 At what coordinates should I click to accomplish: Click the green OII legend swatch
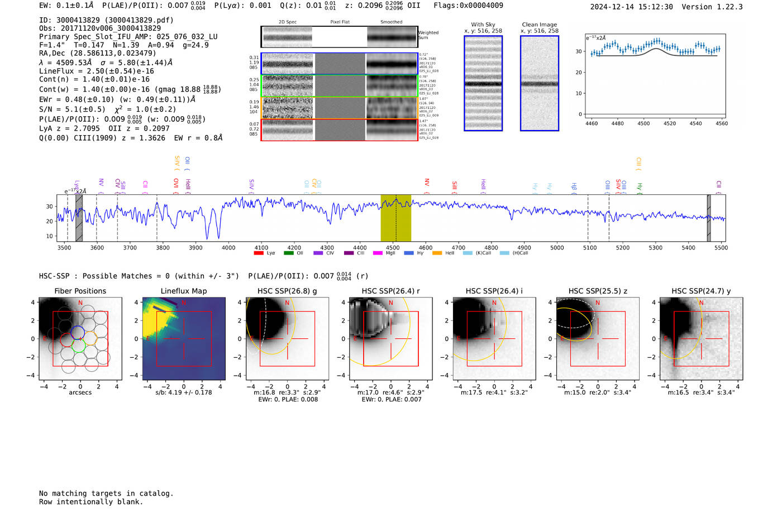tap(288, 253)
